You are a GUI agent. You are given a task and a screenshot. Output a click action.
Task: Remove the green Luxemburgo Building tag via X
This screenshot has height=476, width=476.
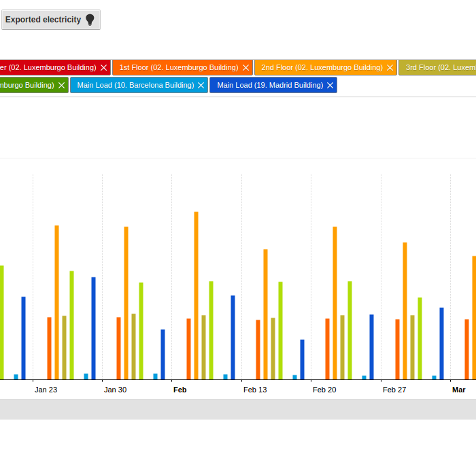(61, 85)
